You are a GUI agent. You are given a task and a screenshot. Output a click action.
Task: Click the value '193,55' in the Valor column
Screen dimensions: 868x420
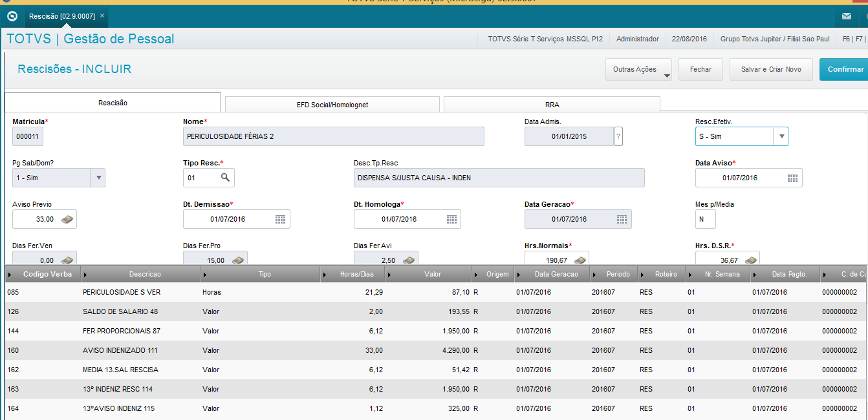point(458,311)
